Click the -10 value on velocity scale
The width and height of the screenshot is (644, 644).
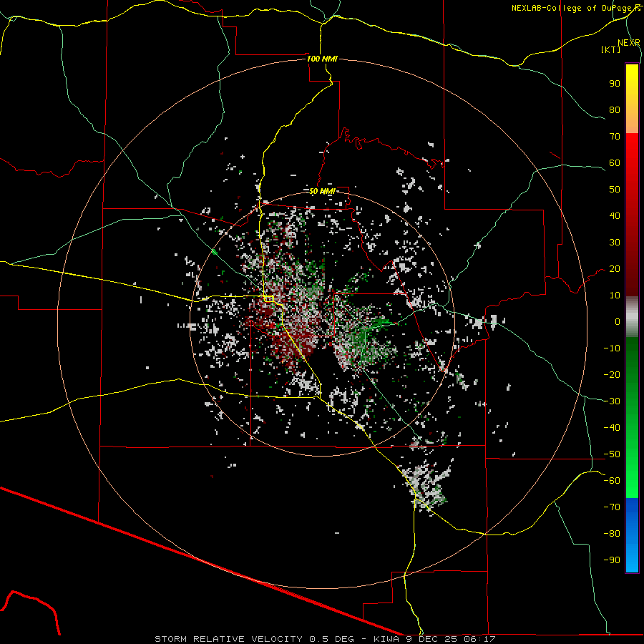(612, 348)
